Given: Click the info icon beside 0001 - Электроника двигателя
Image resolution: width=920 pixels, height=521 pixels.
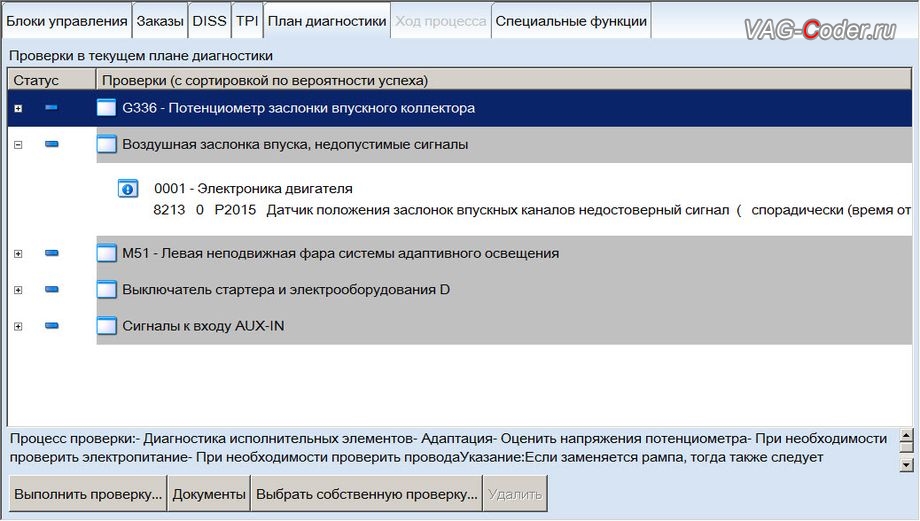Looking at the screenshot, I should [x=128, y=189].
